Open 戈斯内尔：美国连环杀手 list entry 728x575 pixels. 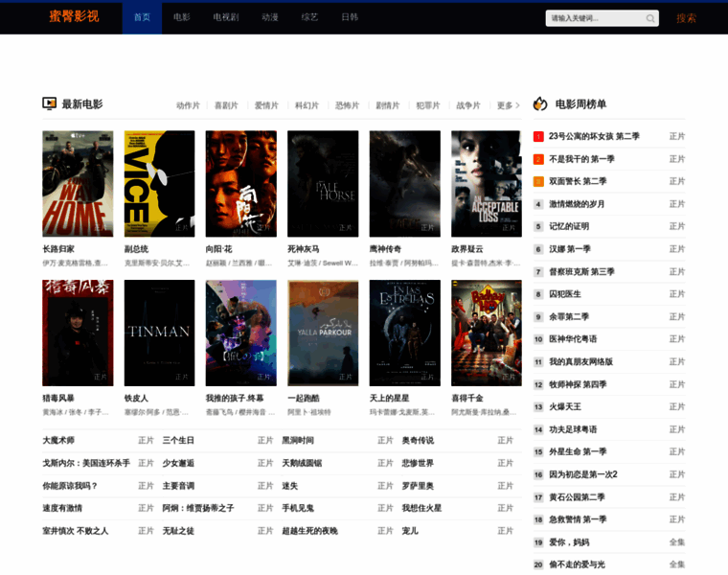point(86,463)
